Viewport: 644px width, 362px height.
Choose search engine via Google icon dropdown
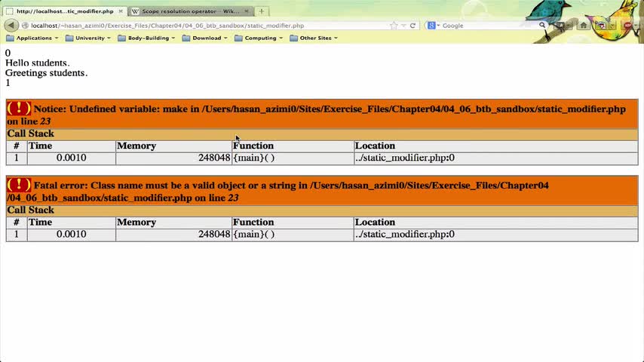tap(434, 26)
